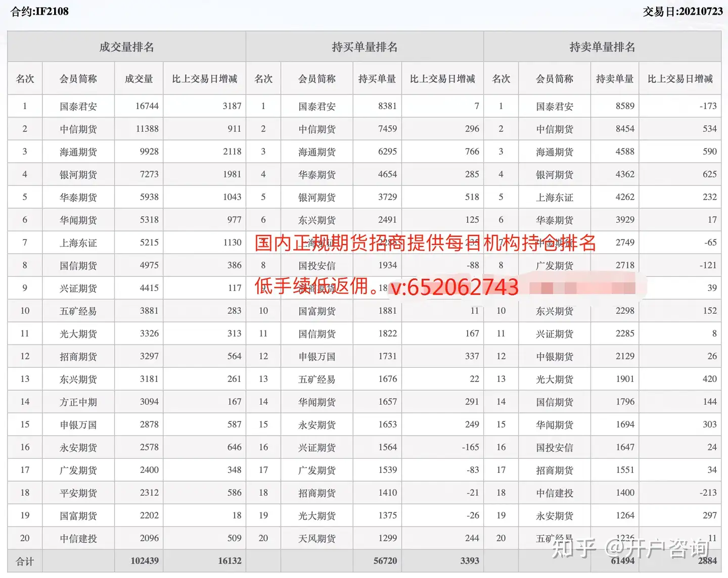Image resolution: width=728 pixels, height=578 pixels.
Task: Click the volume value 16744
Action: (x=147, y=106)
